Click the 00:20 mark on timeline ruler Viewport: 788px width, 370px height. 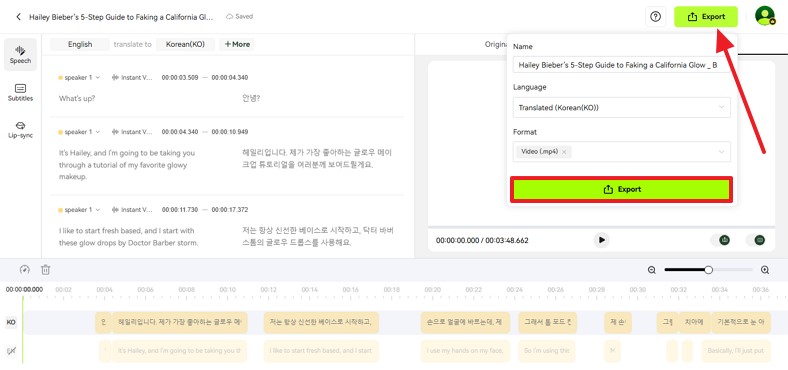tap(432, 290)
